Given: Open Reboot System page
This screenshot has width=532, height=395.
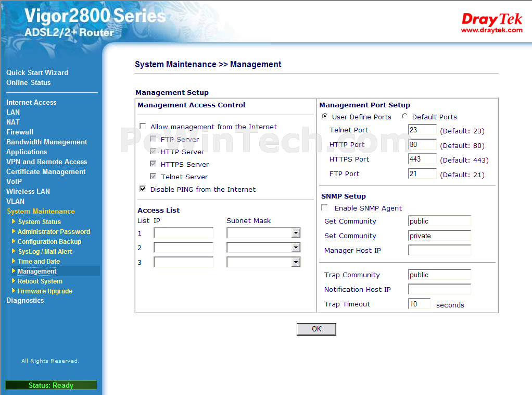Looking at the screenshot, I should click(x=40, y=281).
